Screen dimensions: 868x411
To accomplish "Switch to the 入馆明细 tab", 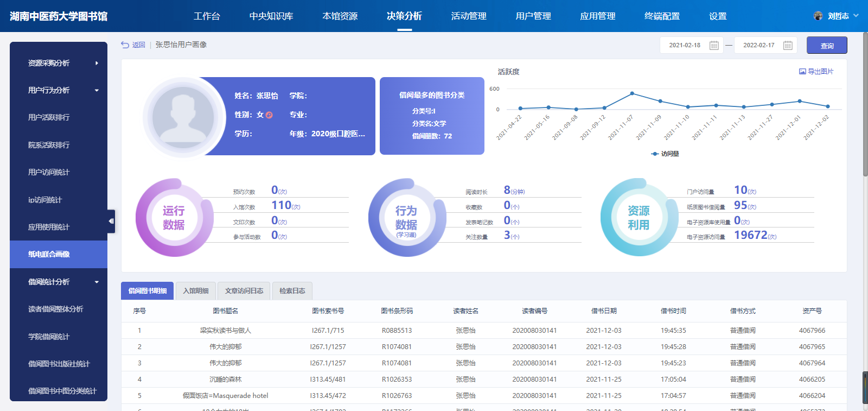I will [x=196, y=291].
